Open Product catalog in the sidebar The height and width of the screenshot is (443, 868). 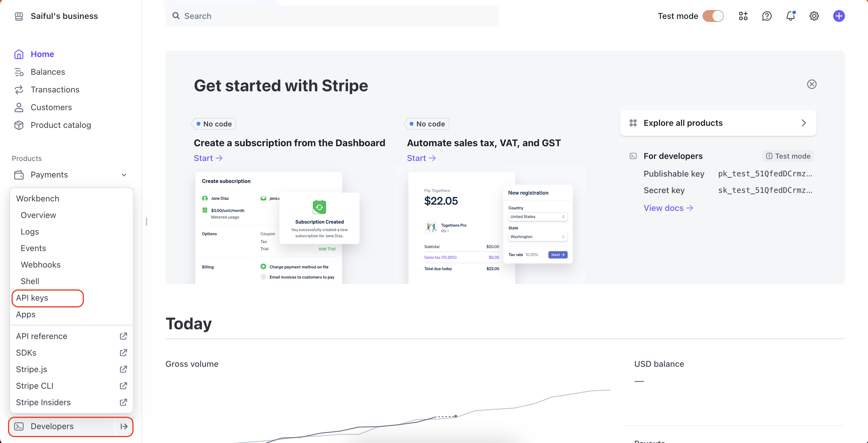tap(61, 125)
